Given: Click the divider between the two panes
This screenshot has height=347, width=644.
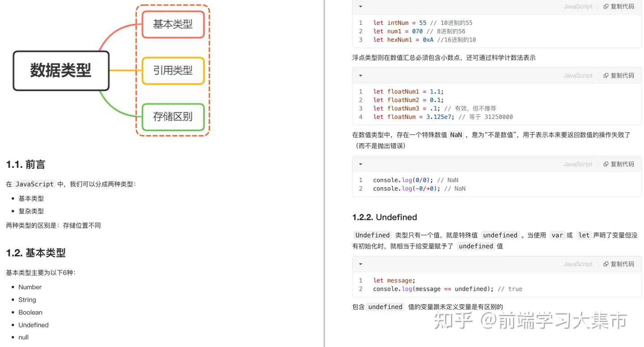Looking at the screenshot, I should 325,173.
